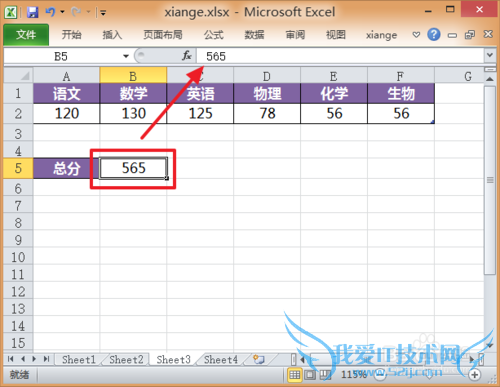Open the Undo history dropdown arrow

tap(62, 12)
